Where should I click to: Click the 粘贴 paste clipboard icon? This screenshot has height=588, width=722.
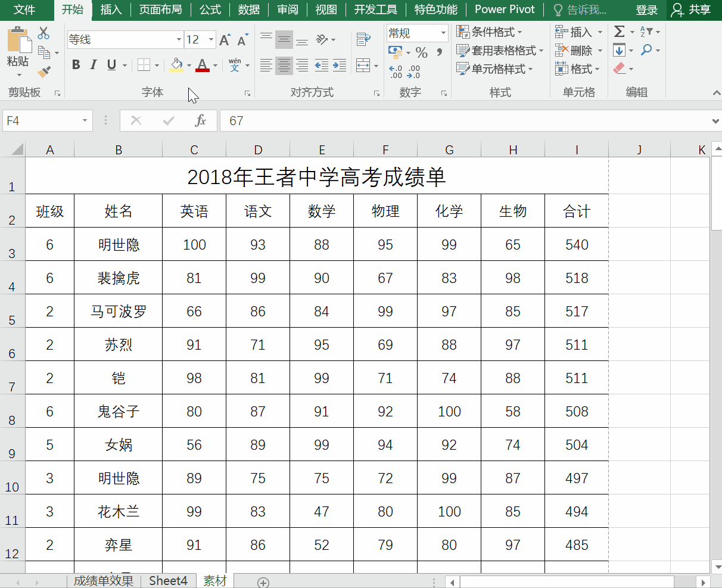click(x=19, y=39)
